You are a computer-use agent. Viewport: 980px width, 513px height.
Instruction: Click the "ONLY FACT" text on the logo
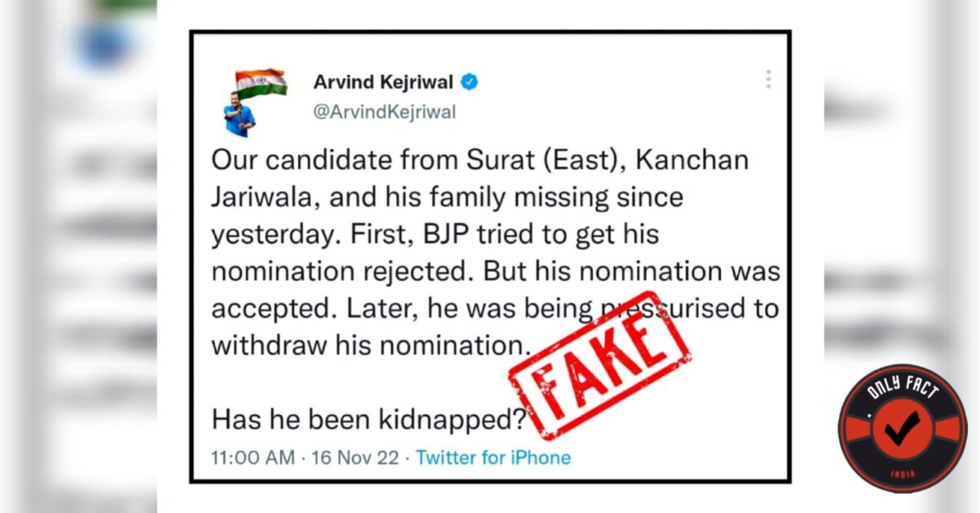click(902, 391)
